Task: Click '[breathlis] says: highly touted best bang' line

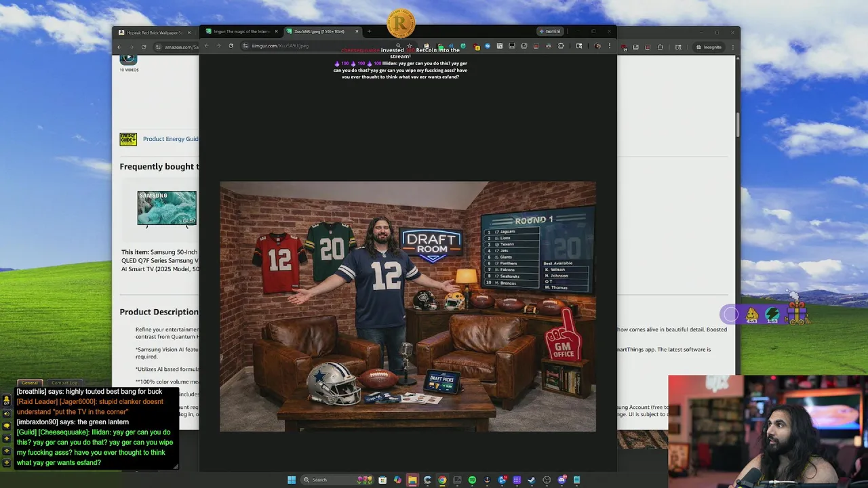Action: (x=89, y=392)
